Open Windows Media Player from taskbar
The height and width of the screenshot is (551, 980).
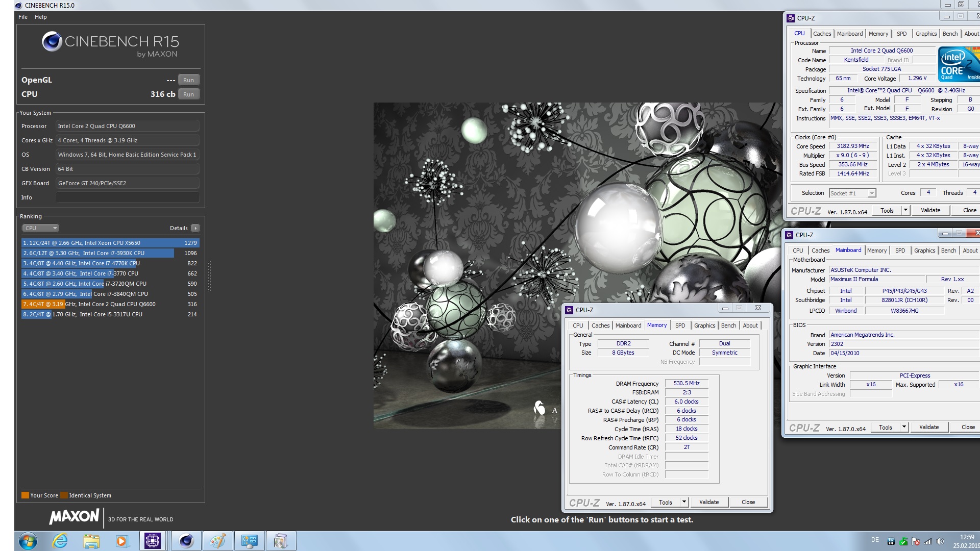tap(122, 541)
